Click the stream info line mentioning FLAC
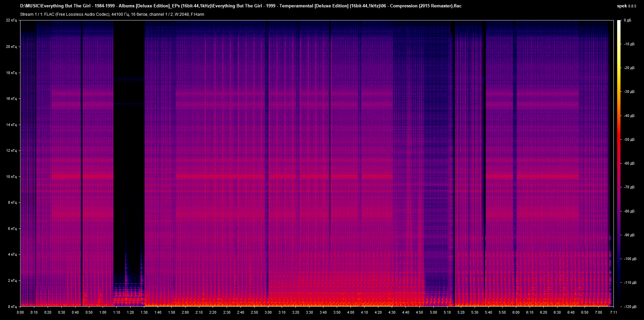Viewport: 644px width, 320px height. point(112,14)
